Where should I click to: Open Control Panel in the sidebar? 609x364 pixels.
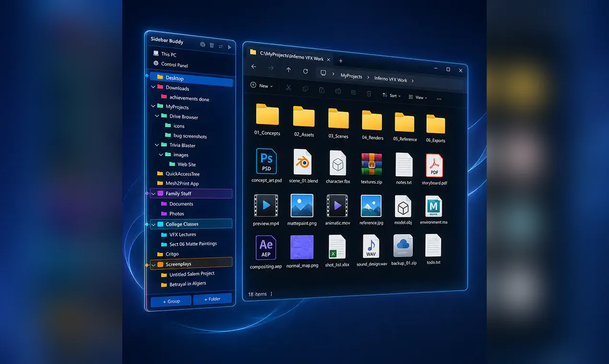coord(171,65)
